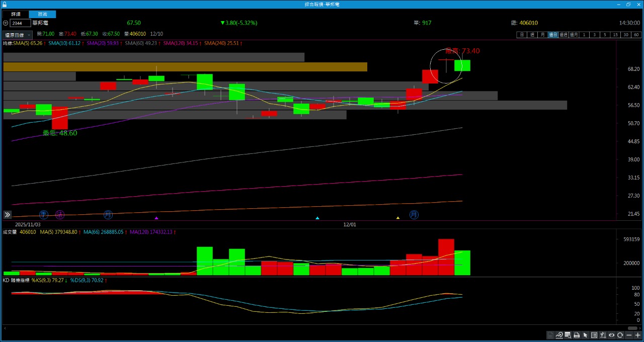Open the panel layout settings icon

pos(594,335)
